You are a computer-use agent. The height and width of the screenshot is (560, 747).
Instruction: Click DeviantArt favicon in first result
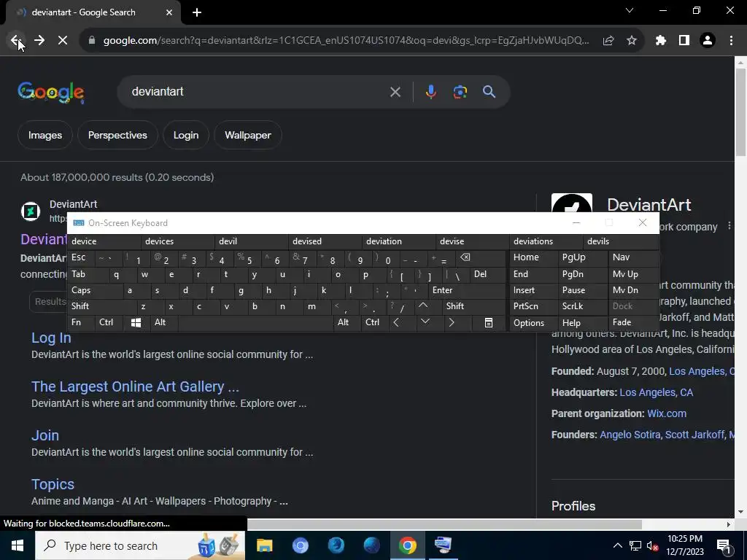pyautogui.click(x=31, y=211)
